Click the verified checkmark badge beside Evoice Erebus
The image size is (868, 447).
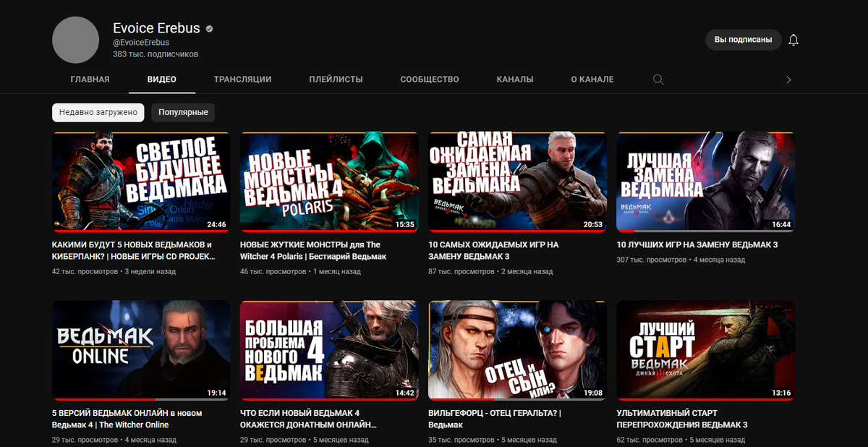209,29
